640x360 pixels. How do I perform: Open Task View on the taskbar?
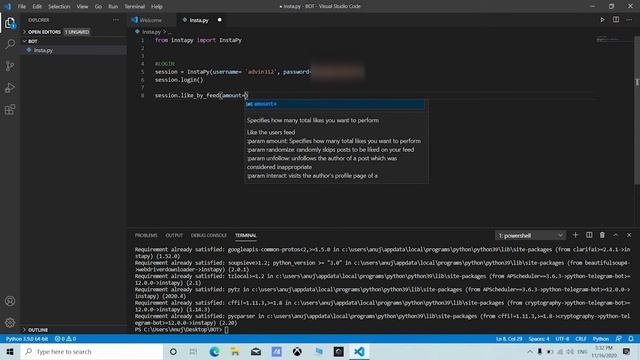(193, 351)
